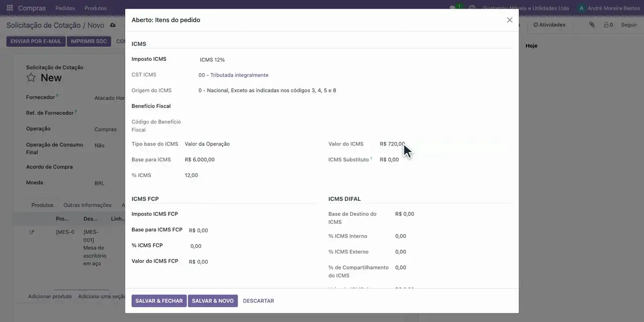The width and height of the screenshot is (644, 322).
Task: Click Adicionar produto link in order lines
Action: 50,296
